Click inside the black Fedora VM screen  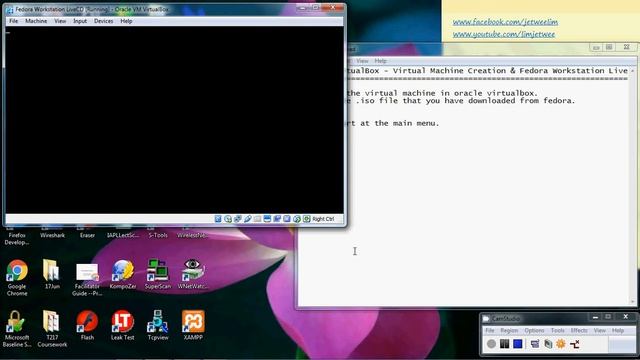coord(175,120)
